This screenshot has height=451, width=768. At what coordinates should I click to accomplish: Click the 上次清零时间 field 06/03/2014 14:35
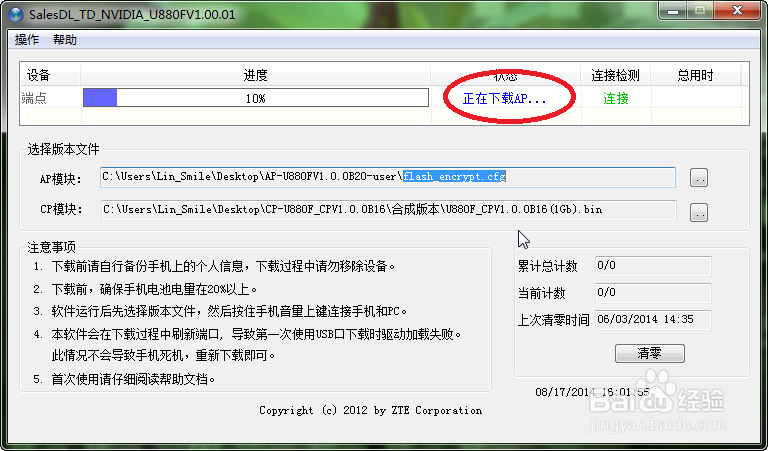point(653,320)
